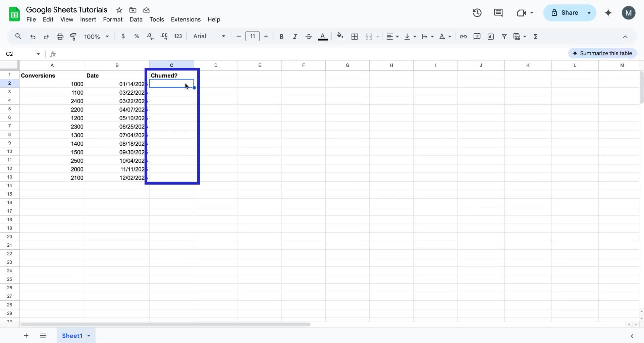Toggle italic formatting
The width and height of the screenshot is (644, 343).
295,37
